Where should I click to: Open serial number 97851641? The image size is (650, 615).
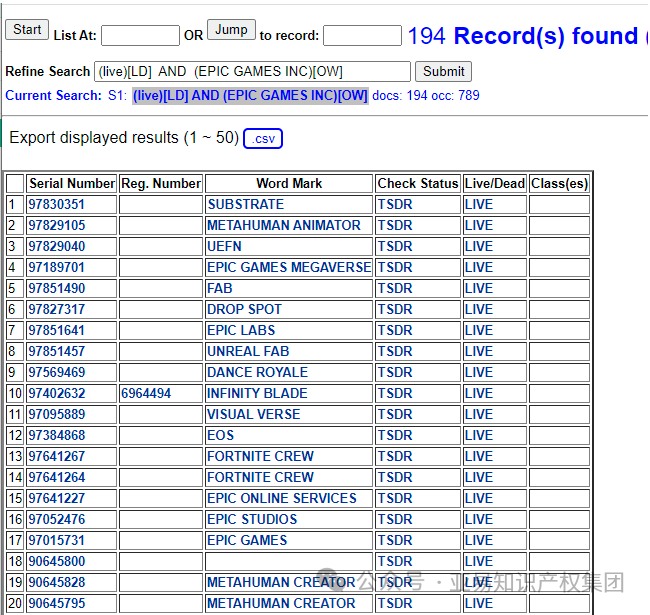[x=56, y=330]
